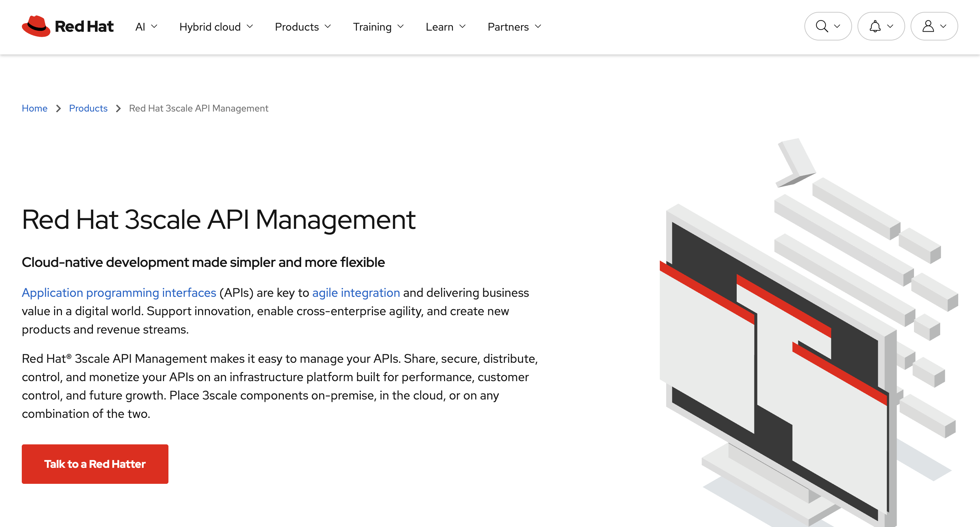Click the Red Hat fedora logo icon
980x527 pixels.
[36, 26]
